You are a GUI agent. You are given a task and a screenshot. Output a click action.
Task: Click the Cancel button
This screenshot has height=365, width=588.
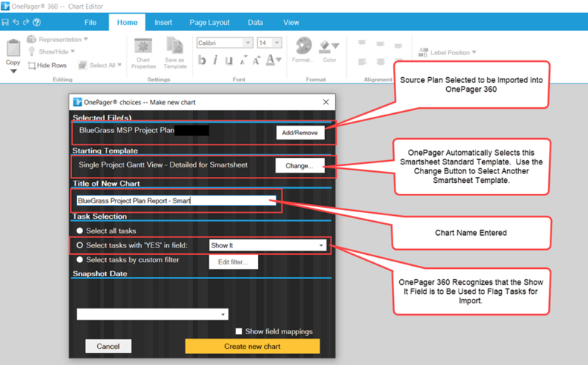pos(108,346)
